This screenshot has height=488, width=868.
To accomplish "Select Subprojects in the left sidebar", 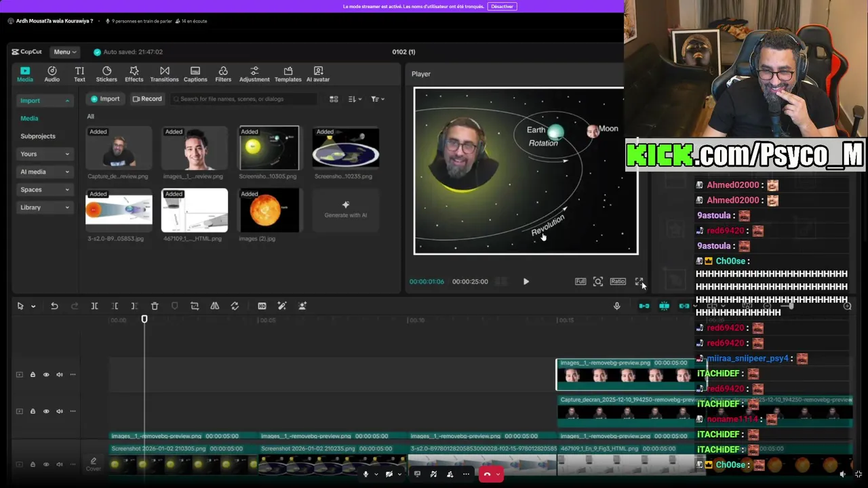I will click(x=38, y=136).
